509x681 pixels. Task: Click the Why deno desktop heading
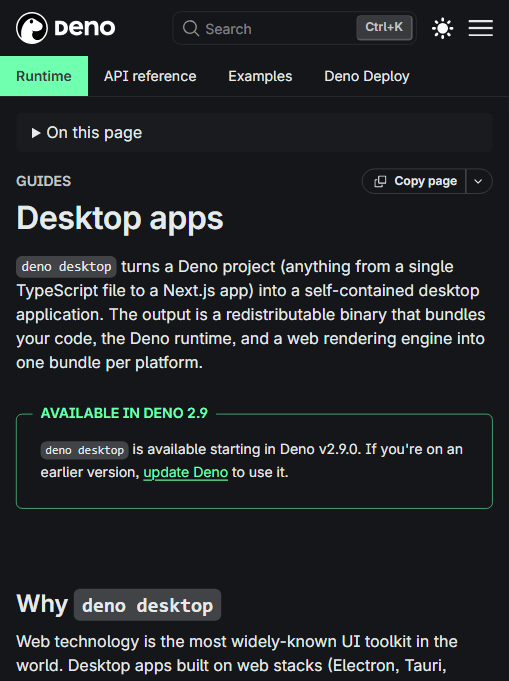click(x=119, y=605)
